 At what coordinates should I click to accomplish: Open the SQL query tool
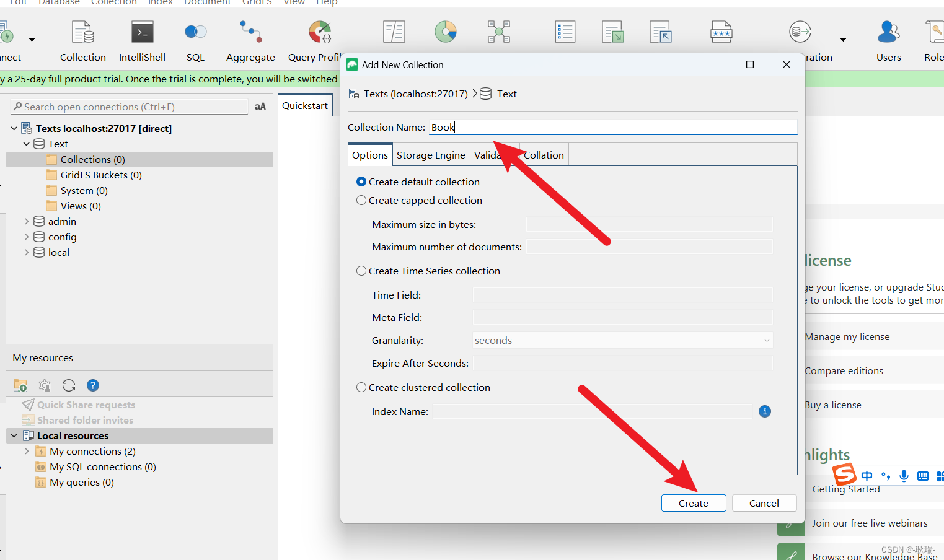click(x=195, y=42)
